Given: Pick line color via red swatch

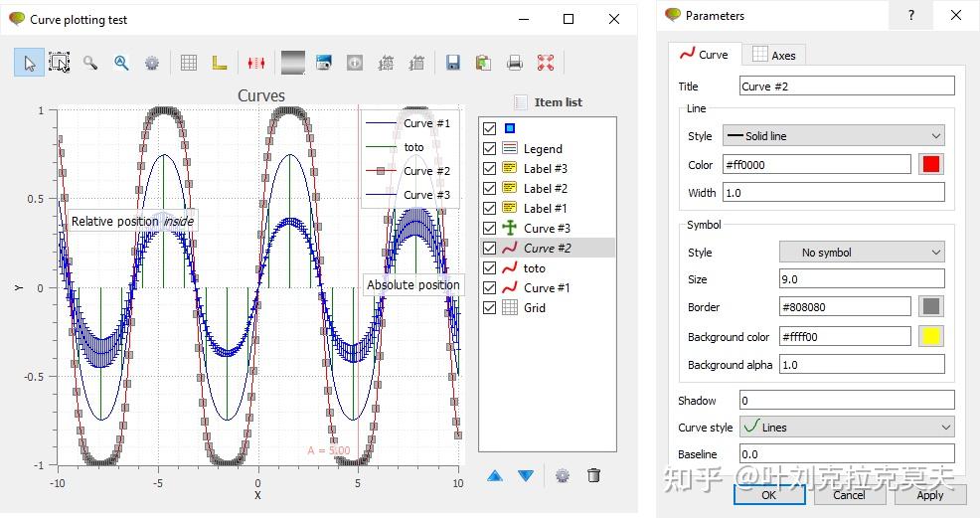Looking at the screenshot, I should click(x=931, y=164).
